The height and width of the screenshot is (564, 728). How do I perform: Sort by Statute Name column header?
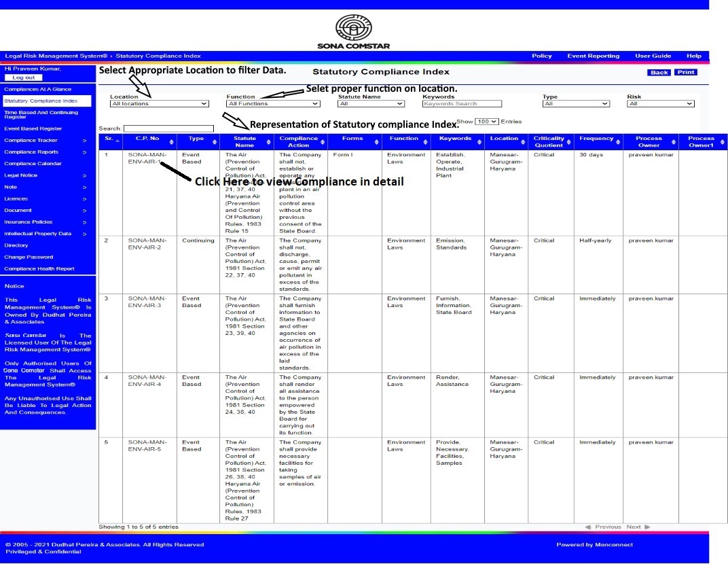click(x=244, y=141)
